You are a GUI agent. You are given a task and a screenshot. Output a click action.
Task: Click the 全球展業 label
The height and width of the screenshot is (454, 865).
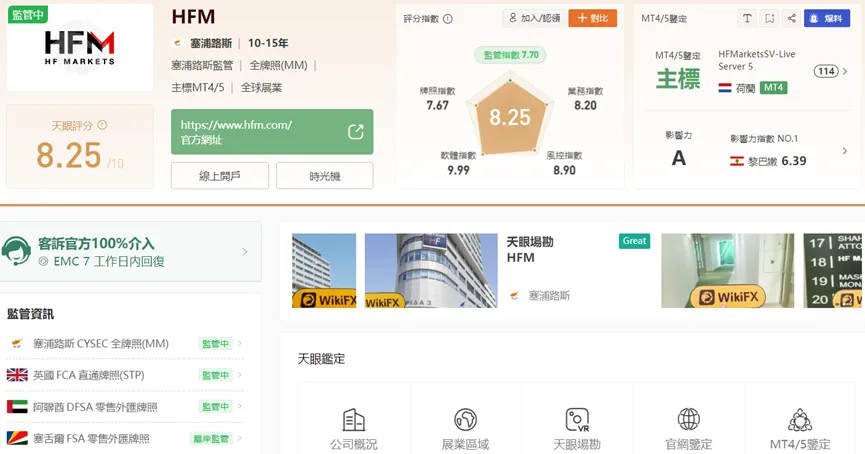click(x=261, y=88)
